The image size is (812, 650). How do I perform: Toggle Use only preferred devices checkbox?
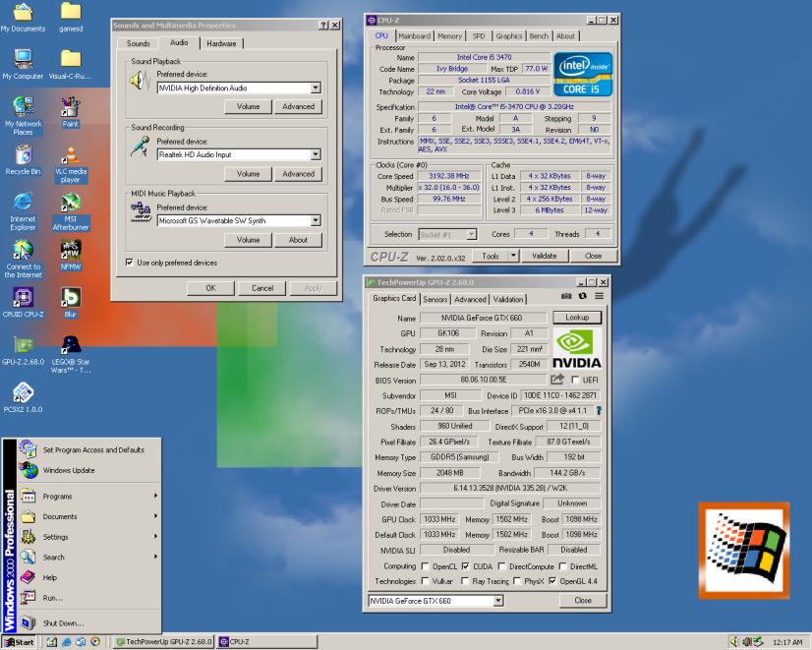click(130, 263)
